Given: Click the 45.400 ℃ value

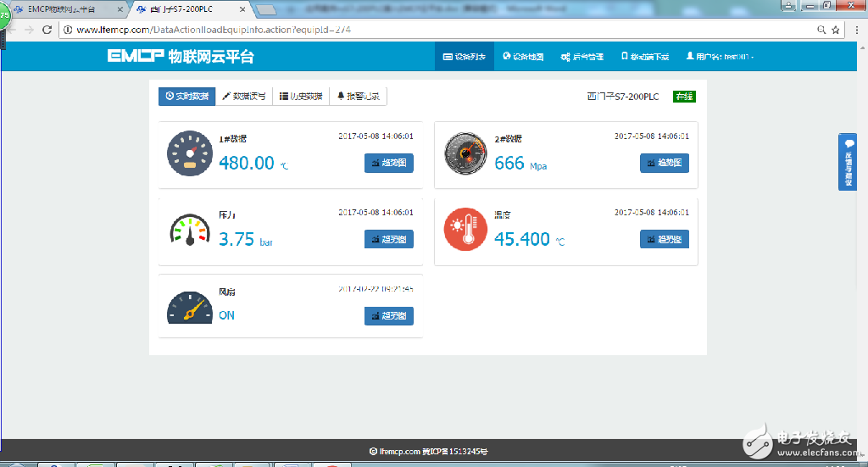Looking at the screenshot, I should pos(529,239).
